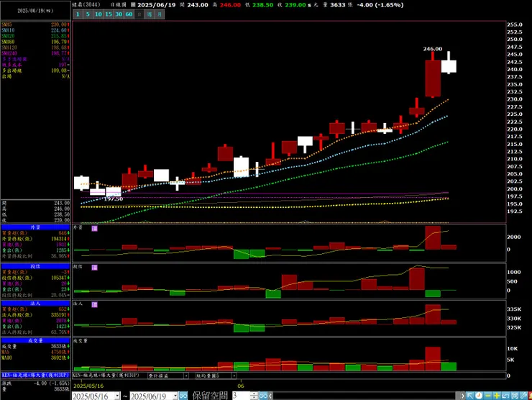Select the 5-minute timeframe tab
The height and width of the screenshot is (400, 532).
click(88, 14)
